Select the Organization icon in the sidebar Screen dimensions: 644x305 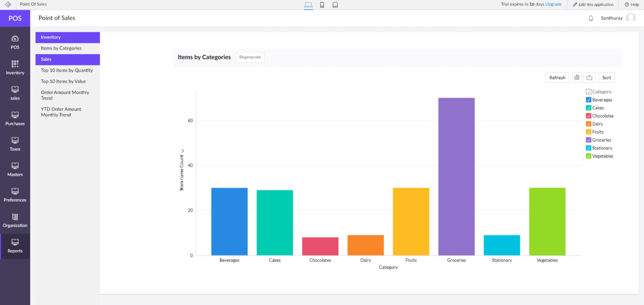tap(15, 220)
